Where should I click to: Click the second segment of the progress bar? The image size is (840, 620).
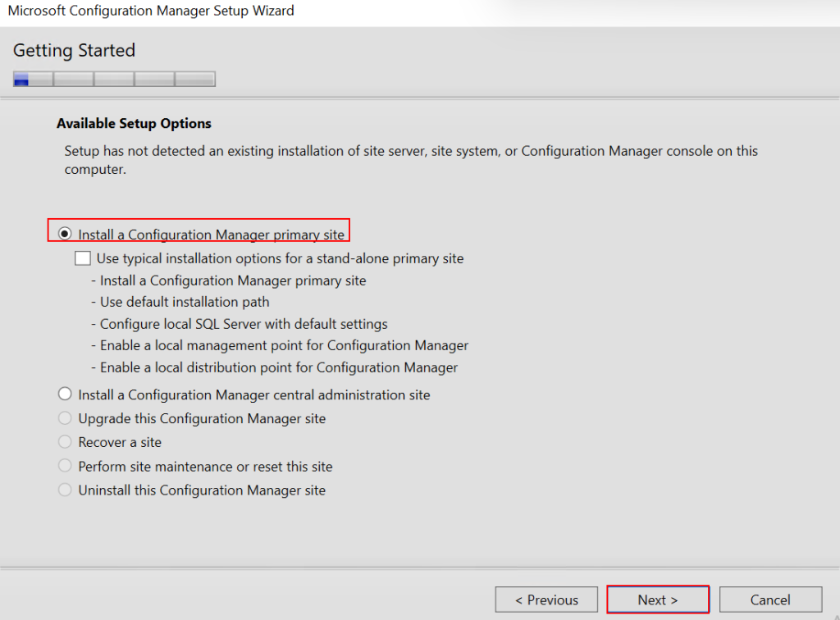[74, 80]
